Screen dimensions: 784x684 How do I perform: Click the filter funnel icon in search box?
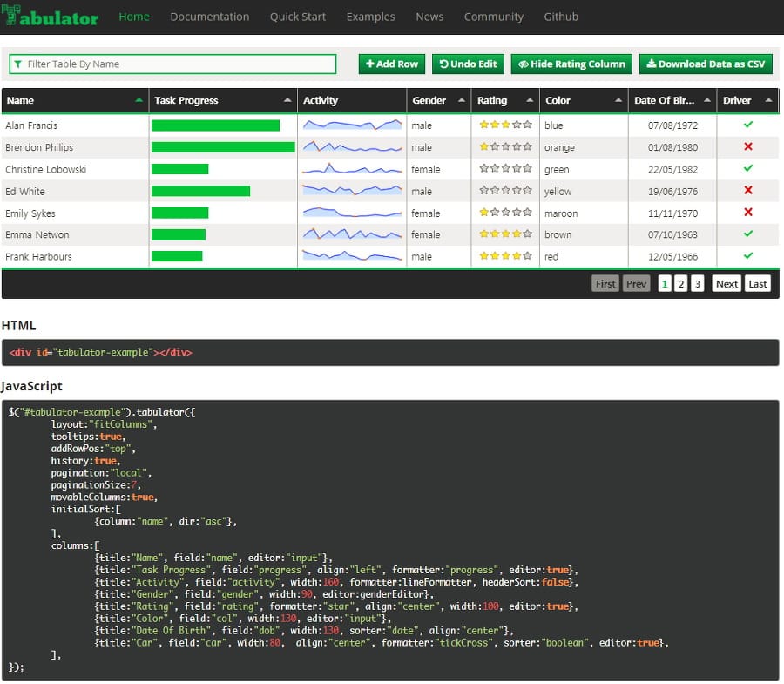point(18,64)
